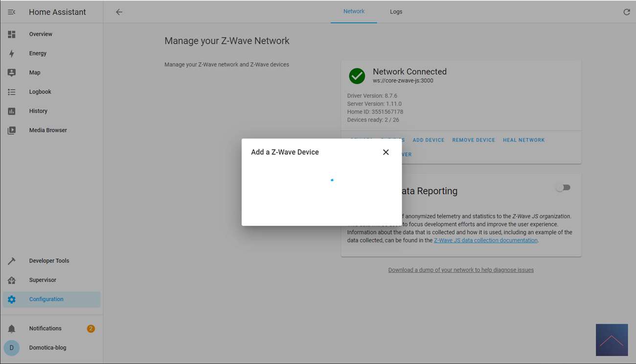
Task: Switch to the Logs tab
Action: (x=396, y=12)
